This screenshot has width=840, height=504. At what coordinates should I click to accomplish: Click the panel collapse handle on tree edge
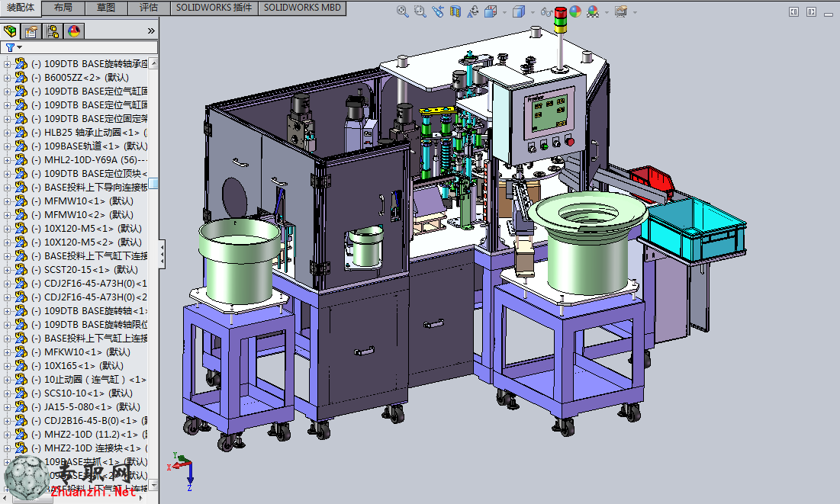point(162,253)
